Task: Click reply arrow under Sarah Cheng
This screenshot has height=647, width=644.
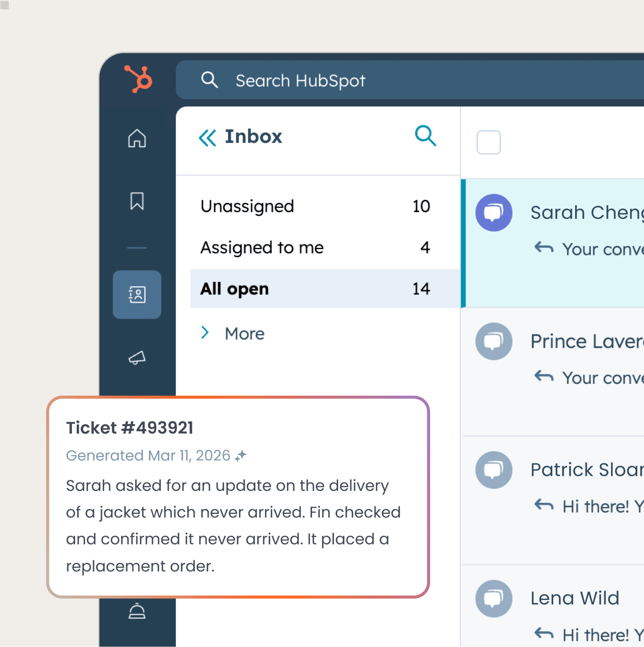Action: click(544, 248)
